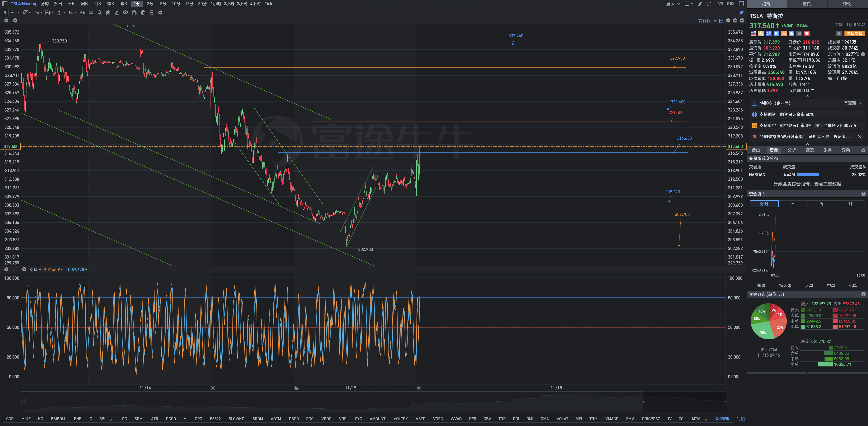The image size is (868, 426).
Task: Select the comment bubble annotation tool
Action: (x=91, y=12)
